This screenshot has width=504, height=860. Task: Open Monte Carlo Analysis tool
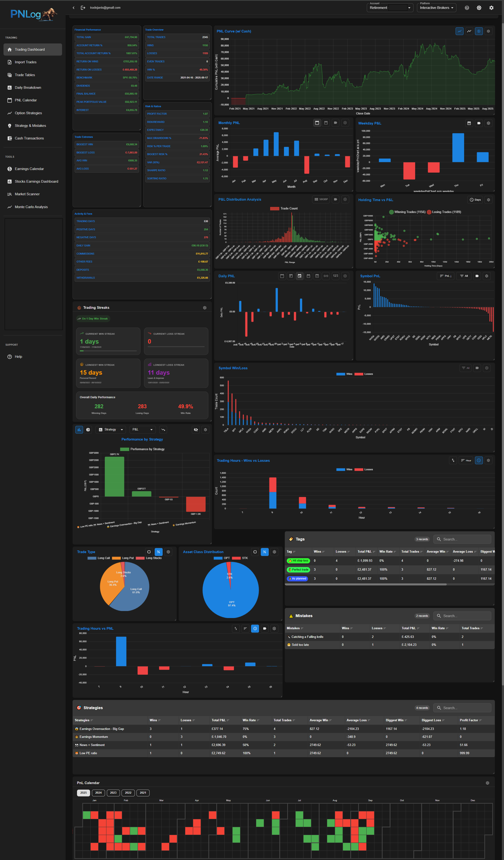[x=31, y=207]
